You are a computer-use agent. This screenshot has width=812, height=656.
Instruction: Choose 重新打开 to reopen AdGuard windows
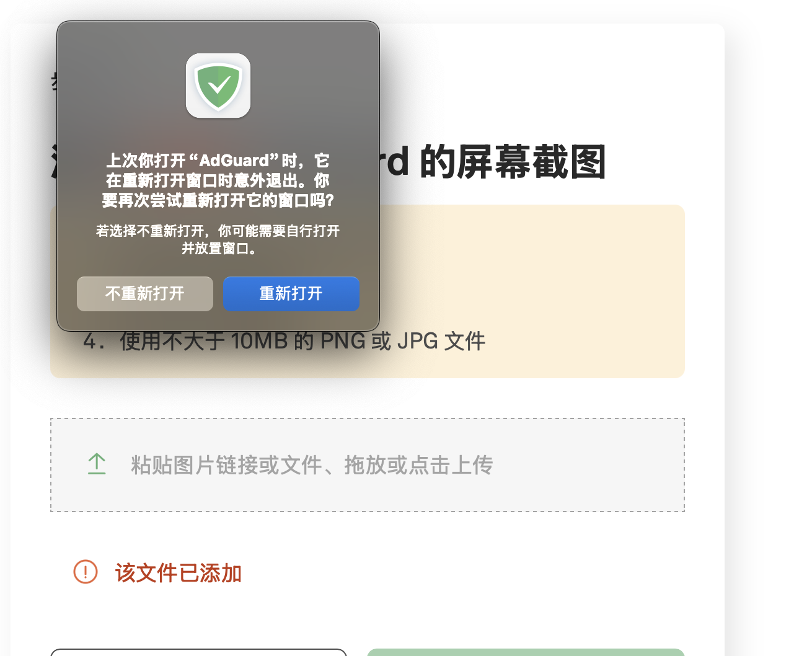coord(291,294)
